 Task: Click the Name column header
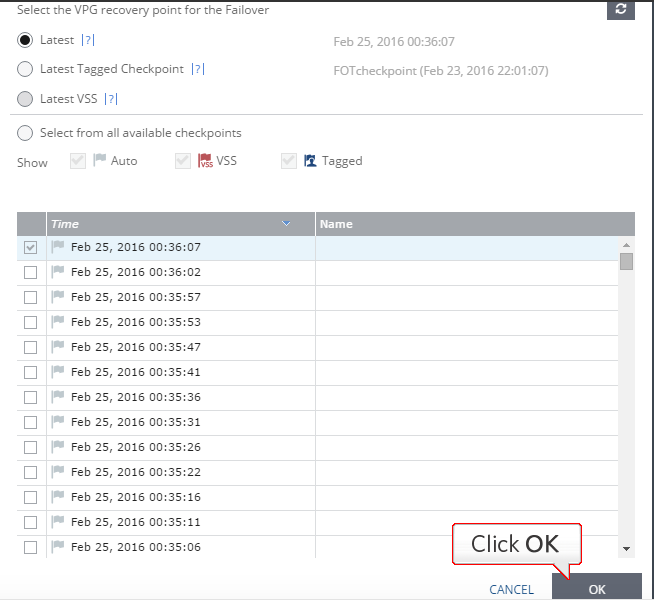(x=336, y=224)
